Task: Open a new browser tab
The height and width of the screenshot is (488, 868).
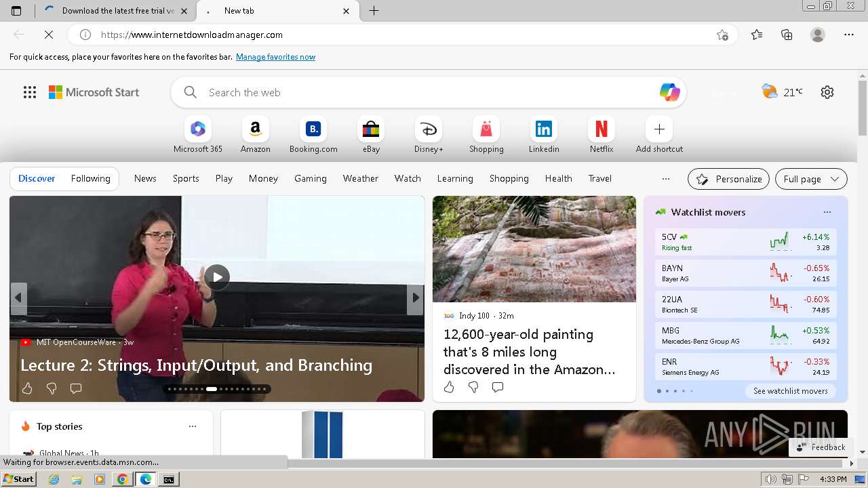Action: [x=374, y=11]
